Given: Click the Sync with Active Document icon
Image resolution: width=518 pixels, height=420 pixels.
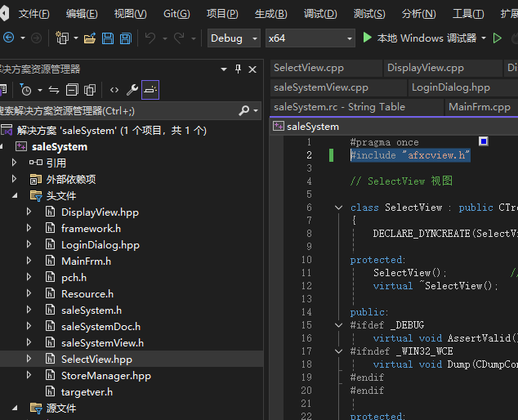Looking at the screenshot, I should [54, 90].
